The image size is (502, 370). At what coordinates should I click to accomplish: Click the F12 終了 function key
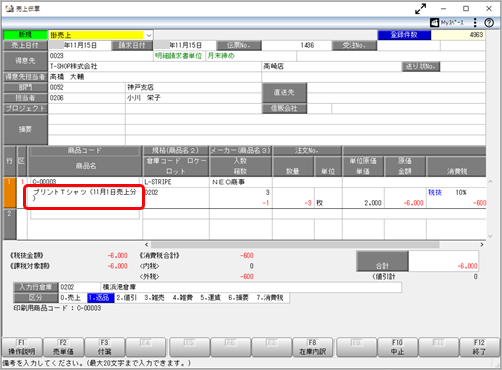(480, 347)
